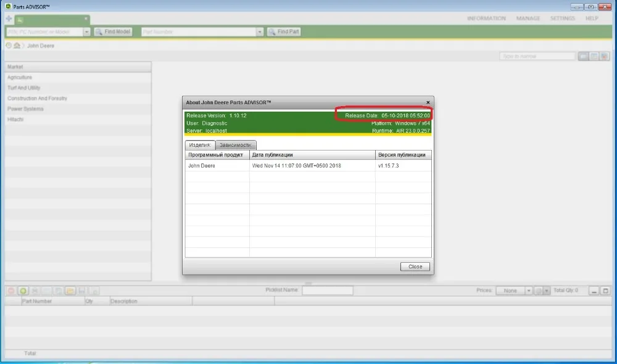Add a new tab with plus icon
The height and width of the screenshot is (364, 617).
point(9,19)
